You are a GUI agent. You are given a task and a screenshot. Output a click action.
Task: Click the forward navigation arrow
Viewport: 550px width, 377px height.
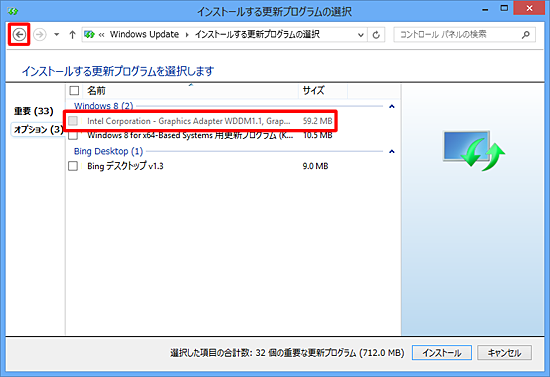[40, 34]
